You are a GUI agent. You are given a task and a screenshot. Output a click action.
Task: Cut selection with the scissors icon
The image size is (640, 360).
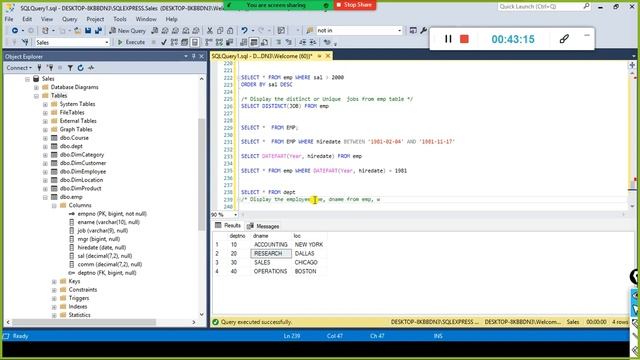[210, 31]
